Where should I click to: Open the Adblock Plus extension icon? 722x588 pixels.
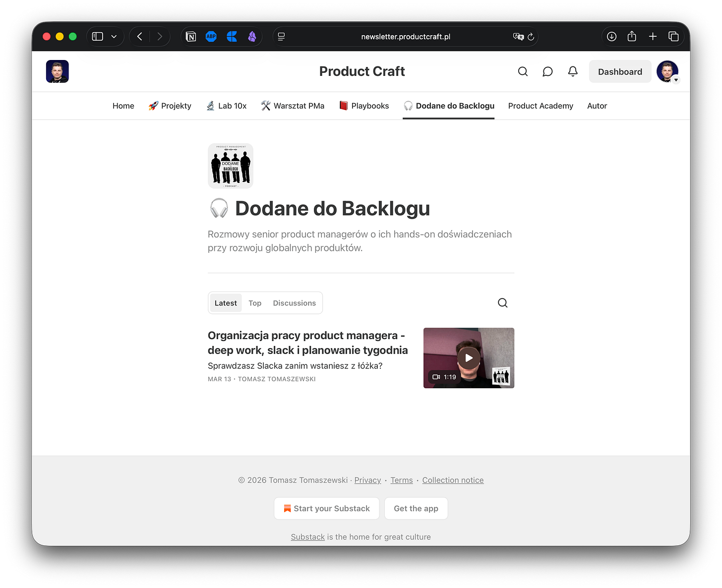[x=211, y=37]
